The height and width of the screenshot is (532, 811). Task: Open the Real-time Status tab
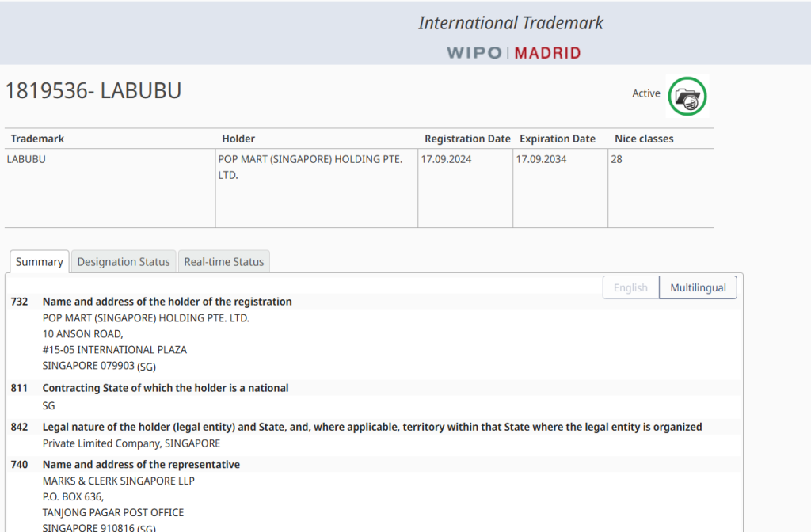(x=223, y=262)
